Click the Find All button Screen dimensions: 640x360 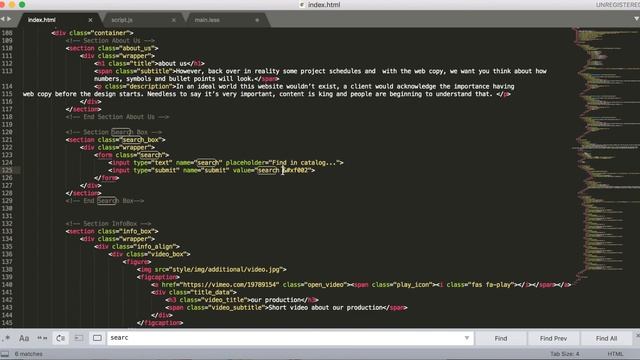click(606, 338)
